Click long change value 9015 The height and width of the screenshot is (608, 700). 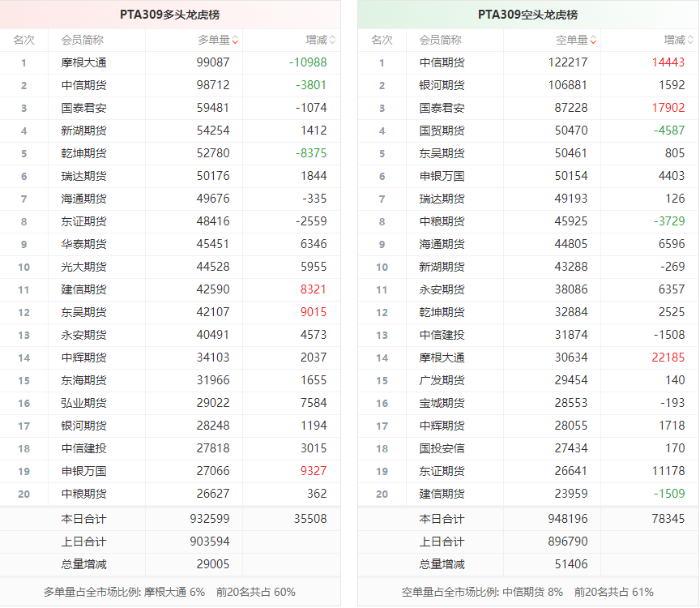314,312
